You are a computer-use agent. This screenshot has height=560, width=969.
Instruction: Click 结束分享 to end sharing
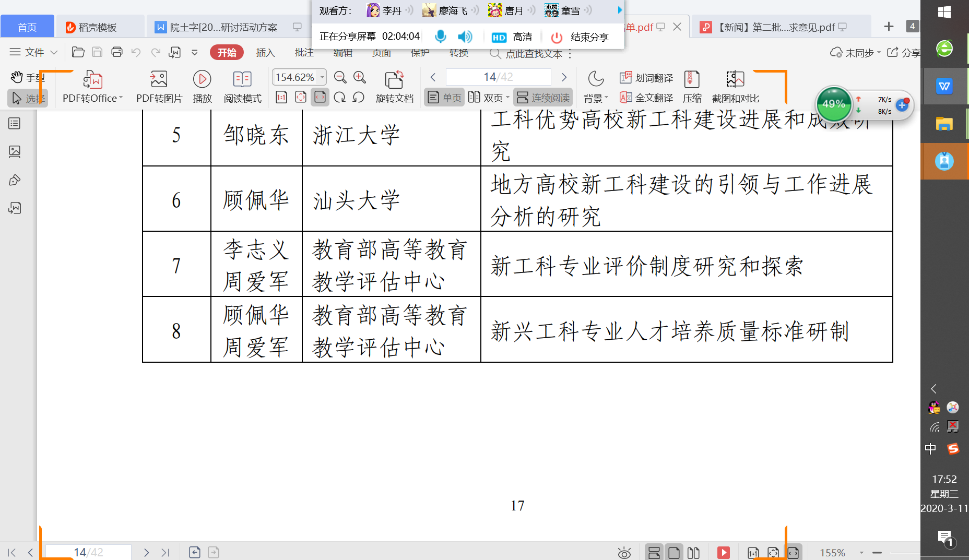tap(581, 37)
